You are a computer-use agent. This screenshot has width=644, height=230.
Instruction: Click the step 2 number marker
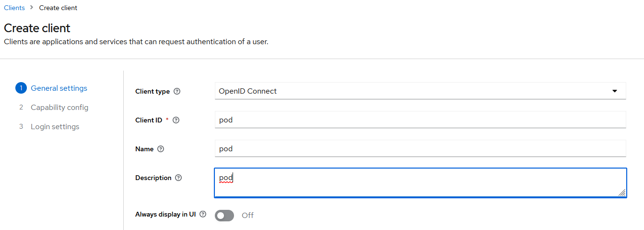21,108
